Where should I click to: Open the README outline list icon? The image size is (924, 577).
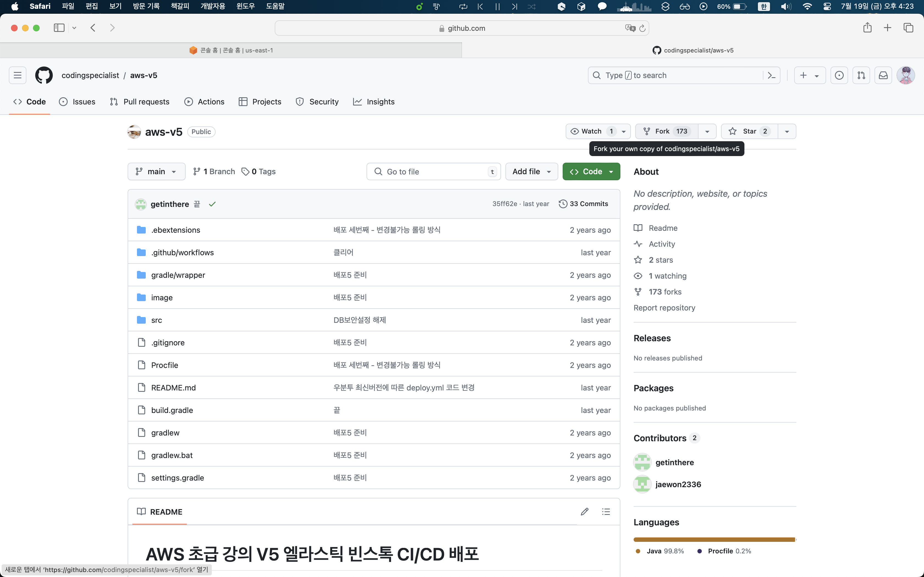(606, 512)
